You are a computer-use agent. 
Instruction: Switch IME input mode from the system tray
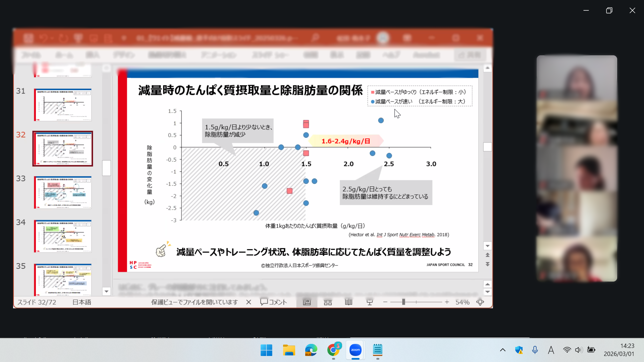550,350
